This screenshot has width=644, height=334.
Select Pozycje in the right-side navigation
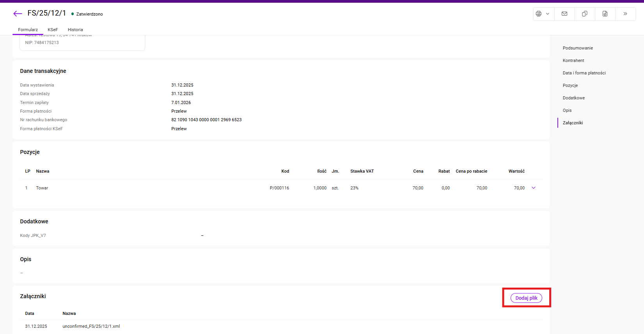point(570,85)
